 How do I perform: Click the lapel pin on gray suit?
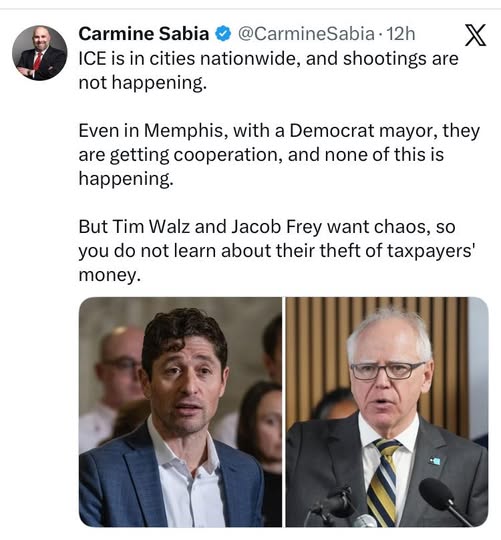(x=435, y=460)
